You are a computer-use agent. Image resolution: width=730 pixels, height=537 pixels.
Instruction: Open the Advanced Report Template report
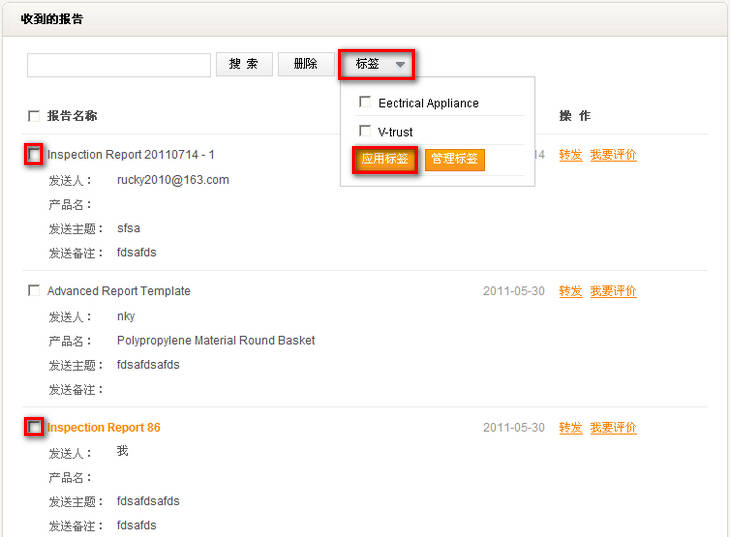[118, 291]
